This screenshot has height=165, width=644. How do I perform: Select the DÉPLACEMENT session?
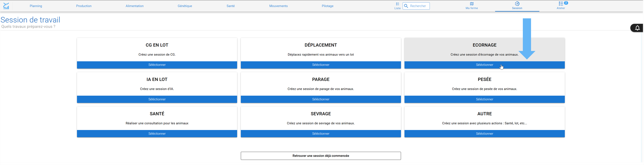point(321,65)
